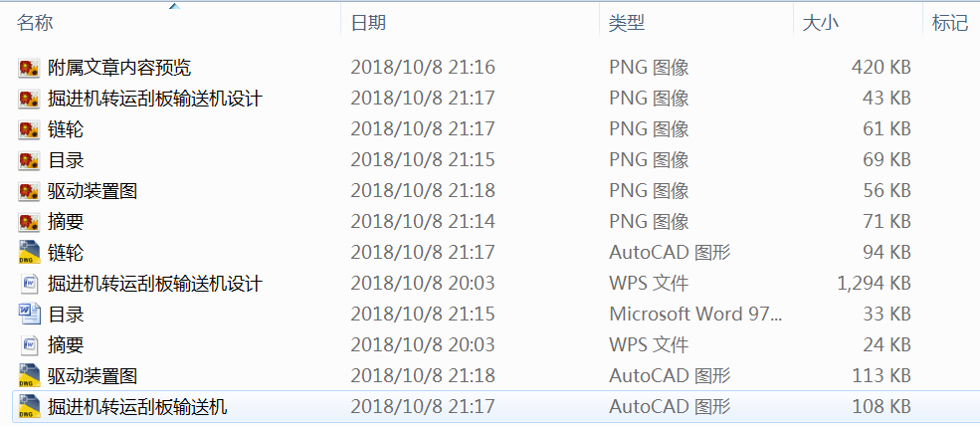Select 掘进机转运刮板输送机设计 PNG image name
The image size is (980, 426).
[x=154, y=99]
